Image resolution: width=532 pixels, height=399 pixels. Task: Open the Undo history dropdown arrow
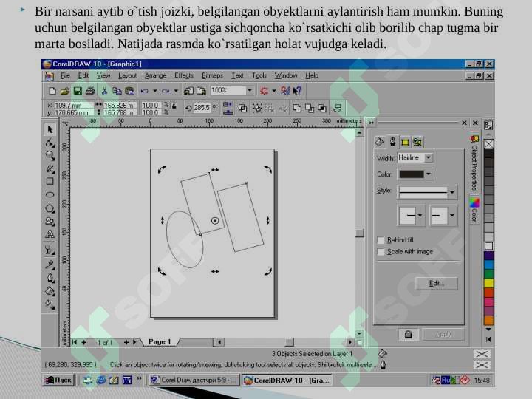coord(154,91)
